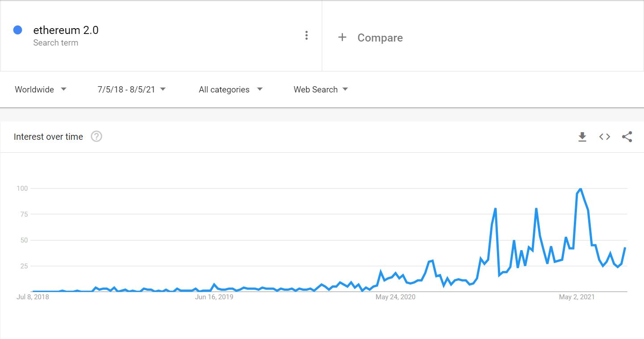Screen dimensions: 644x339
Task: Open the embed code icon
Action: (604, 137)
